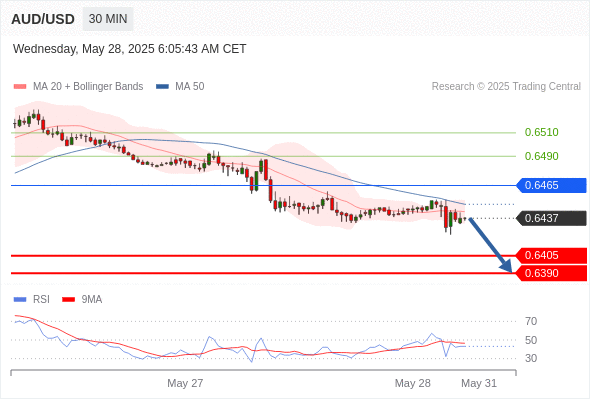Click the May 27 date axis label
The height and width of the screenshot is (400, 590).
pyautogui.click(x=185, y=383)
